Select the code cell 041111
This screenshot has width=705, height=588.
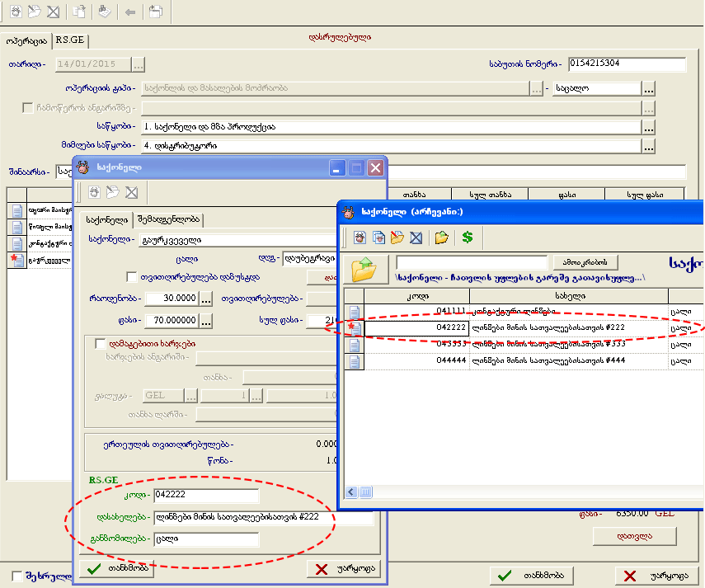point(416,311)
